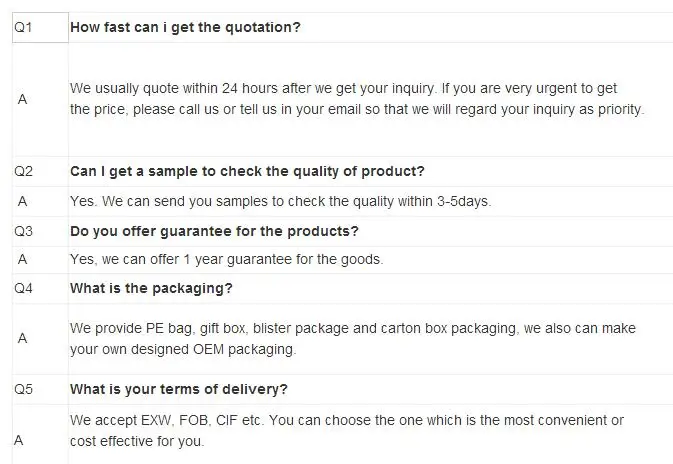Select the 'How fast can i get the quotation?' question
Image resolution: width=673 pixels, height=464 pixels.
[x=185, y=28]
